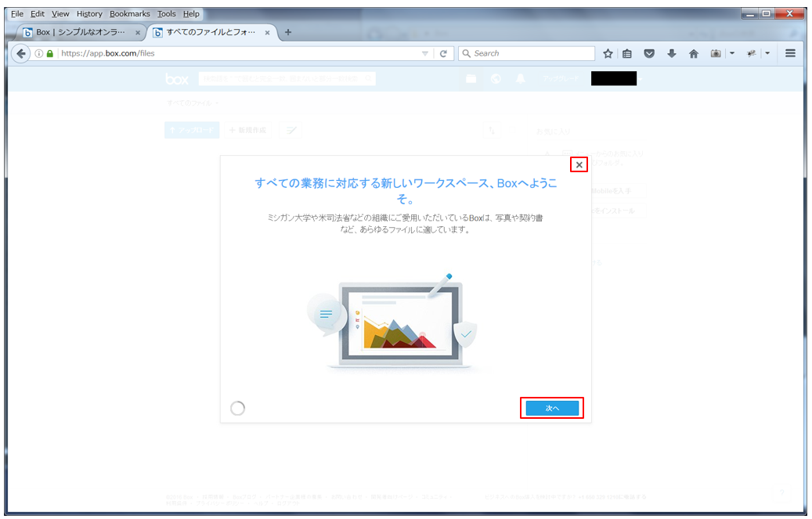Click the Firebug bug icon

[752, 53]
